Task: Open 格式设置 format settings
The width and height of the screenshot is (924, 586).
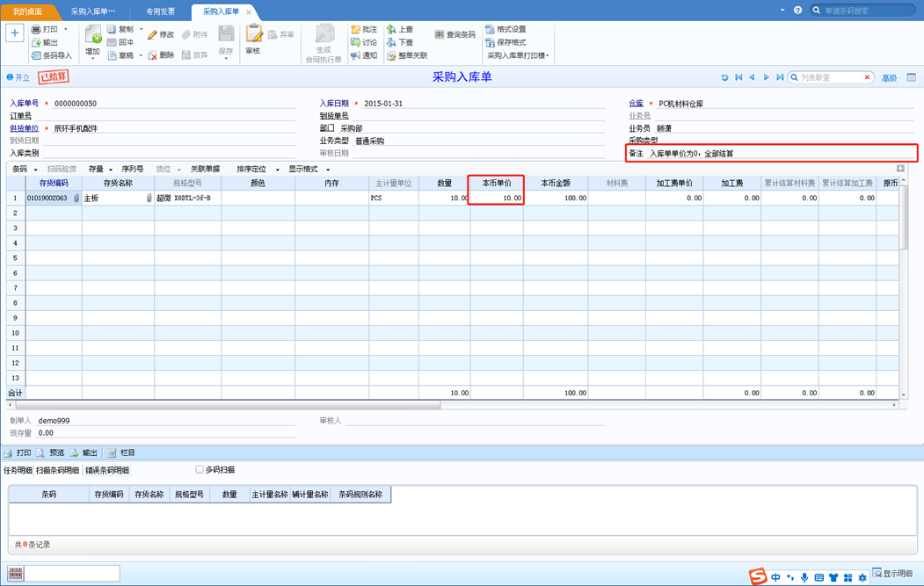Action: point(506,29)
